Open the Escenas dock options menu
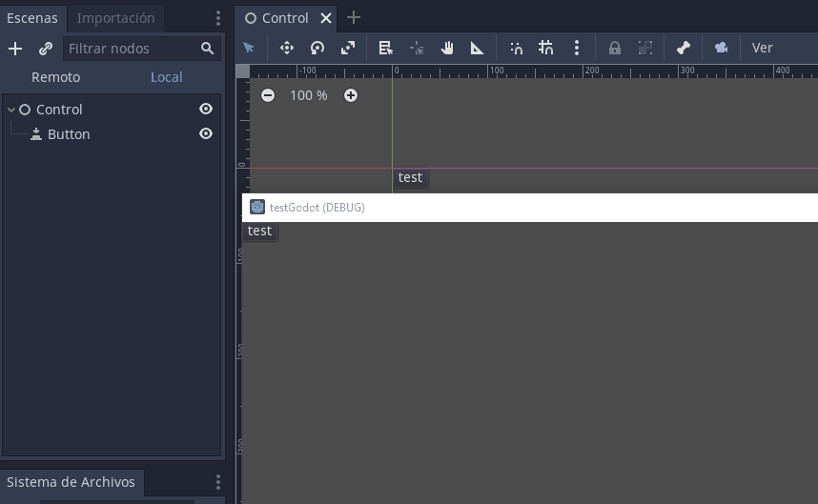The image size is (818, 504). 218,18
